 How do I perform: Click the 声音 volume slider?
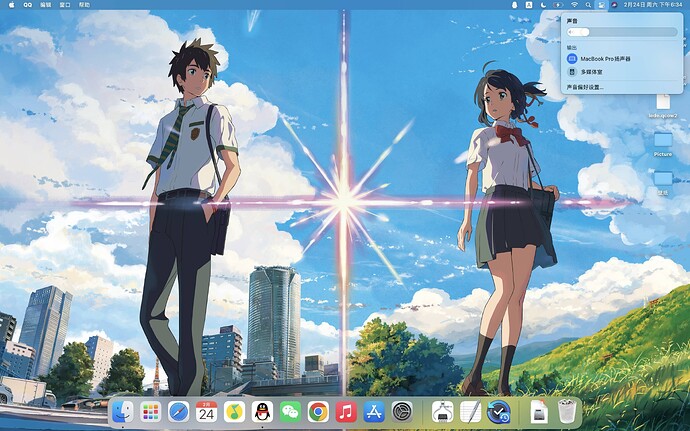click(621, 32)
